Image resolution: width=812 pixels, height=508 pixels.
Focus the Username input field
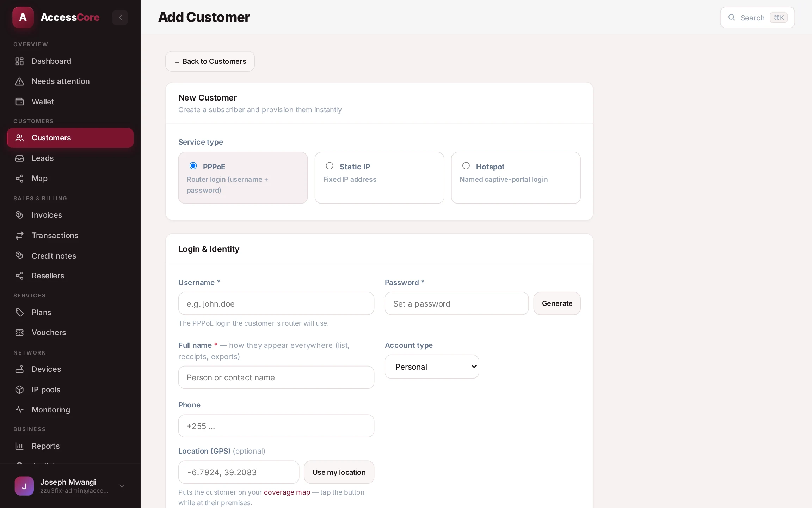pos(276,303)
